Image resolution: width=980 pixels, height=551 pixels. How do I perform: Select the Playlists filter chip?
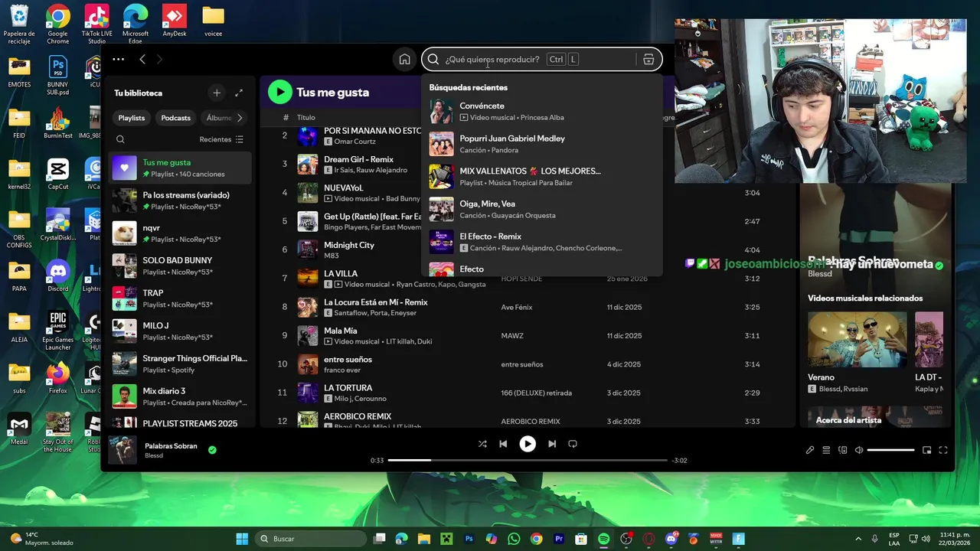point(132,118)
